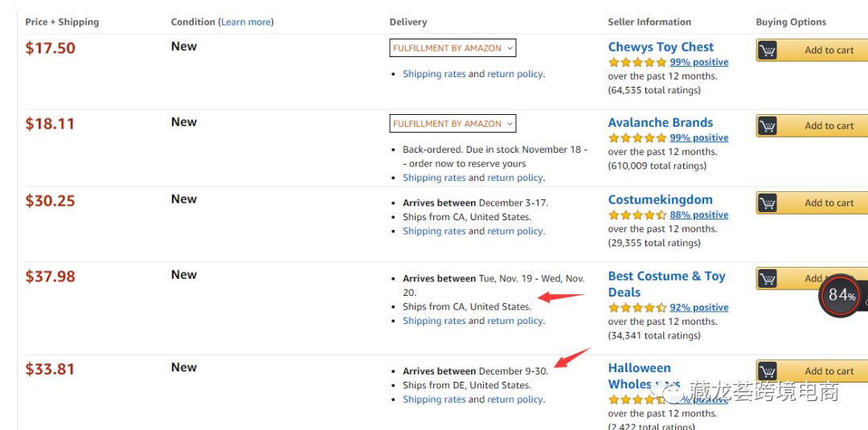Expand Fulfillment by Amazon dropdown for $17.50 offer

[452, 48]
